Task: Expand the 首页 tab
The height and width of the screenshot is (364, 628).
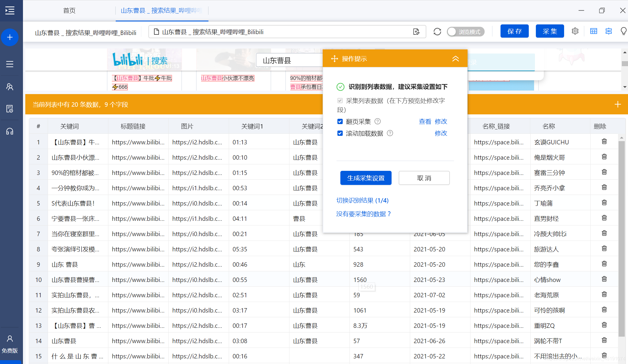Action: 69,11
